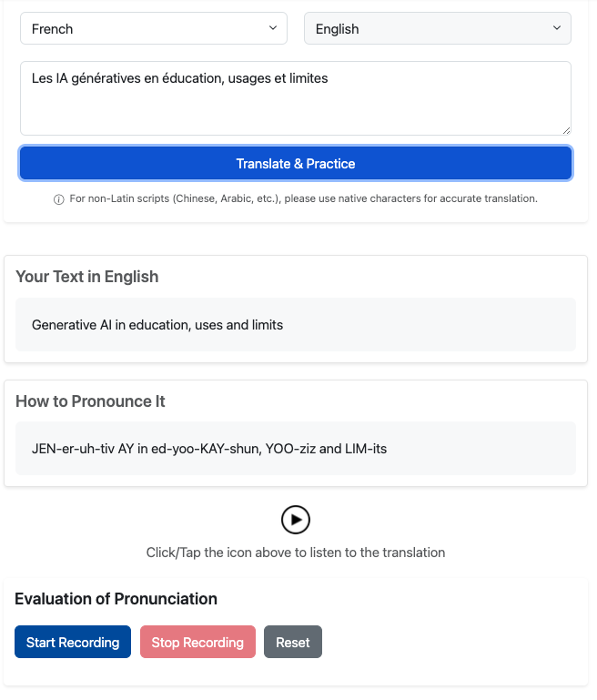Expand the chevron arrow on the French selector
The height and width of the screenshot is (700, 597).
(x=273, y=29)
